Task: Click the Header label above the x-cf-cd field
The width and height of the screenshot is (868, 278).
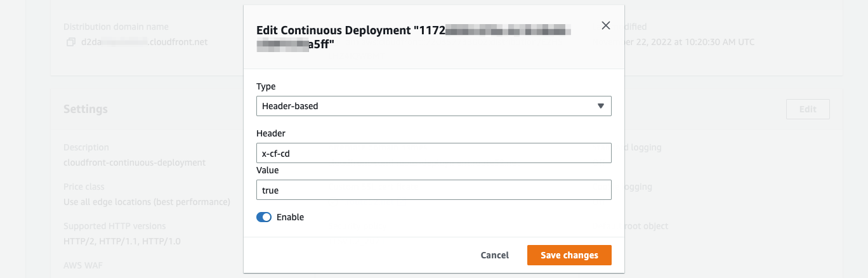Action: [x=271, y=133]
